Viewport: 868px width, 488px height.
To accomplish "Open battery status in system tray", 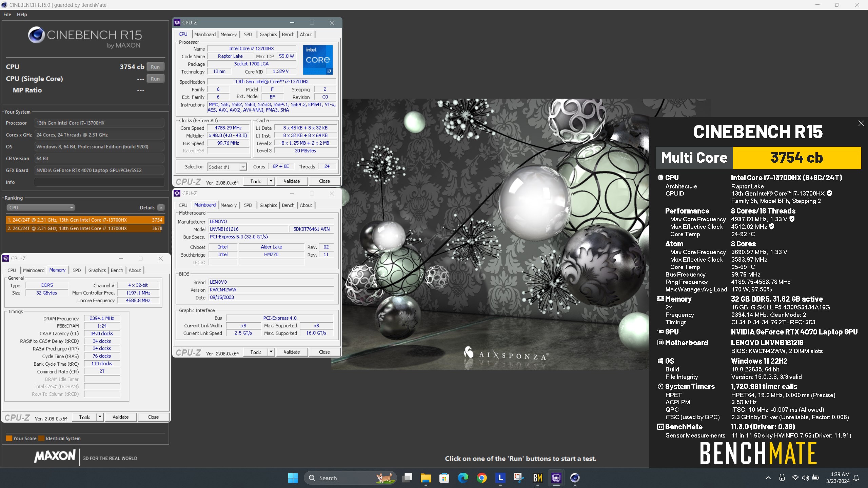I will tap(816, 478).
